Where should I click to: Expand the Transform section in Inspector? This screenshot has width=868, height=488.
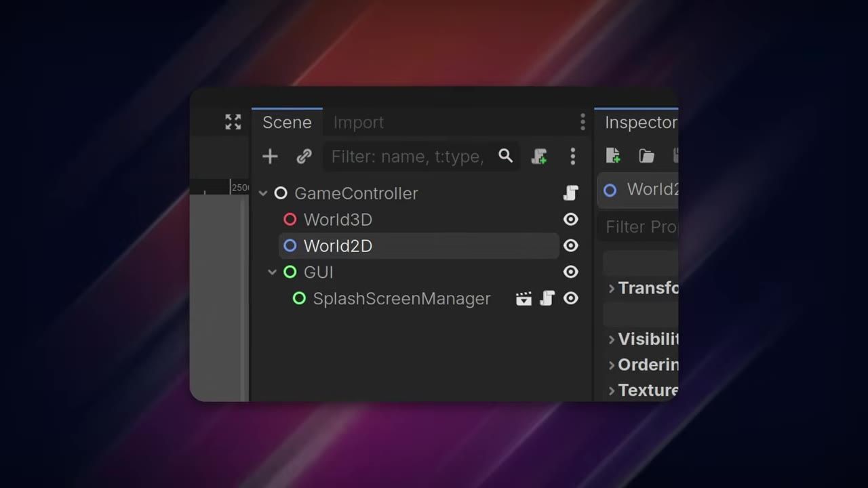pos(612,288)
